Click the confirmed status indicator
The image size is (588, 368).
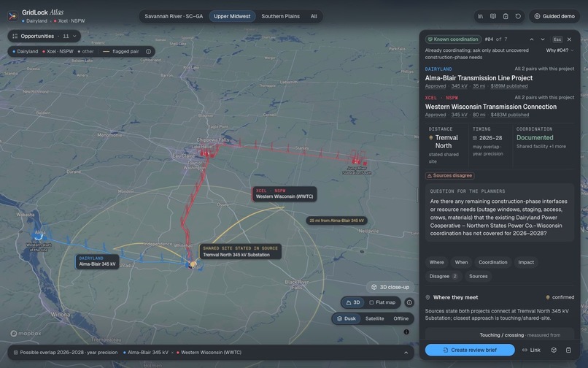pos(560,297)
